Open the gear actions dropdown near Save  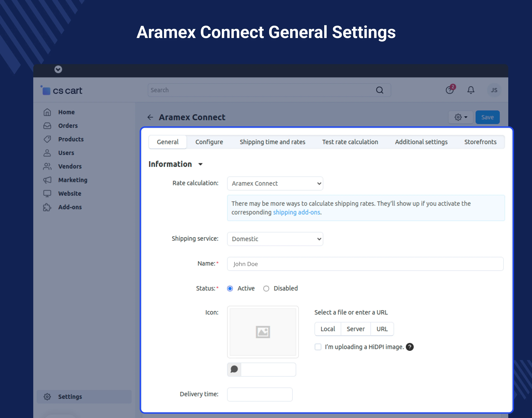[x=461, y=117]
